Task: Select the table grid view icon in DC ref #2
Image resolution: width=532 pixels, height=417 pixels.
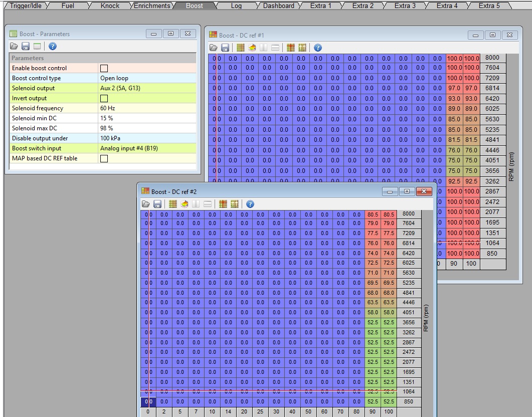Action: [172, 204]
